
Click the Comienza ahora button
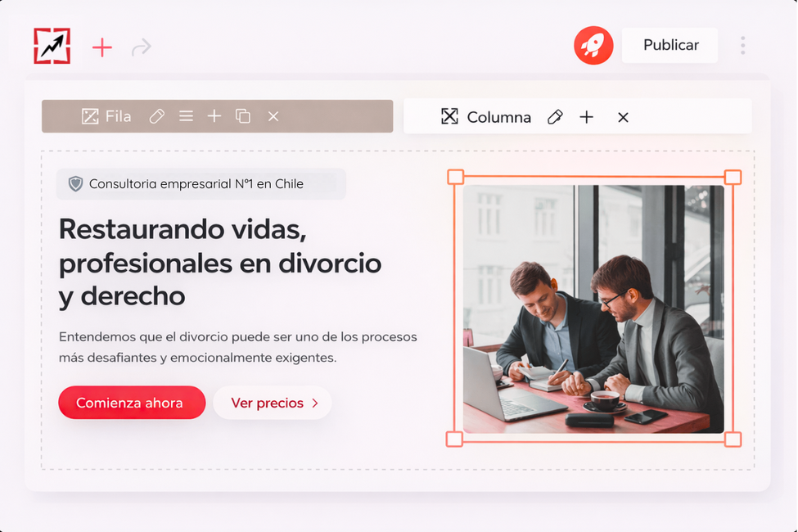coord(131,403)
